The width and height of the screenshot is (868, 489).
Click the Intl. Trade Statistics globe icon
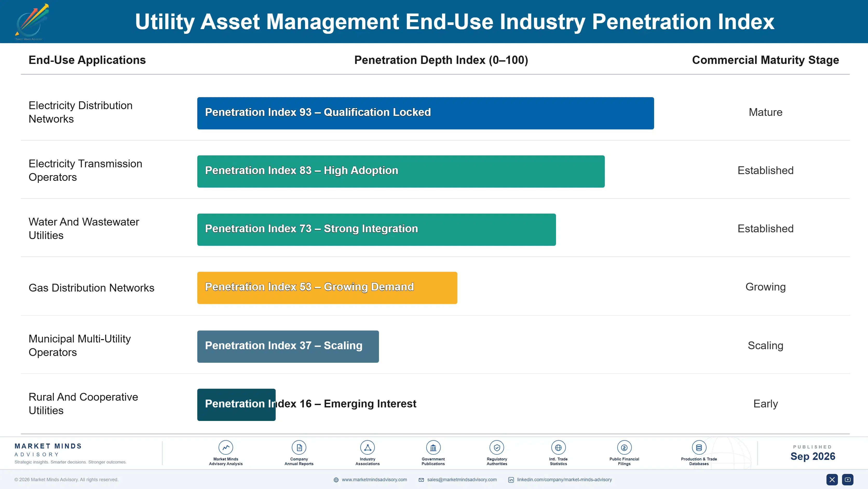(x=558, y=447)
